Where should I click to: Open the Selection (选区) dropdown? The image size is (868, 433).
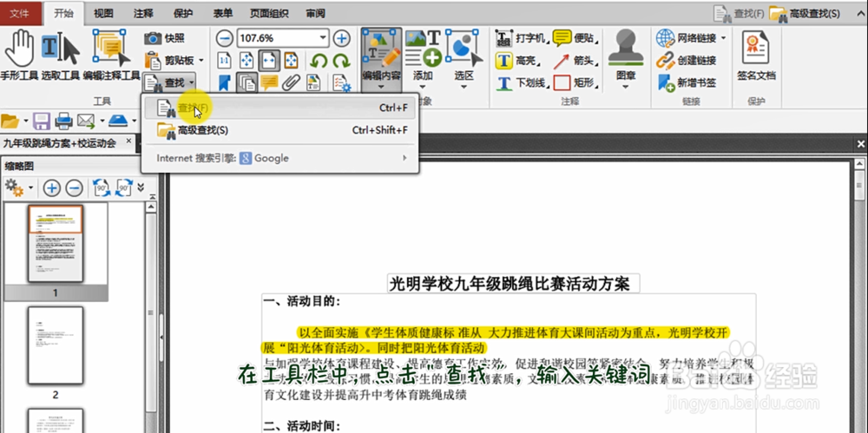[x=464, y=59]
